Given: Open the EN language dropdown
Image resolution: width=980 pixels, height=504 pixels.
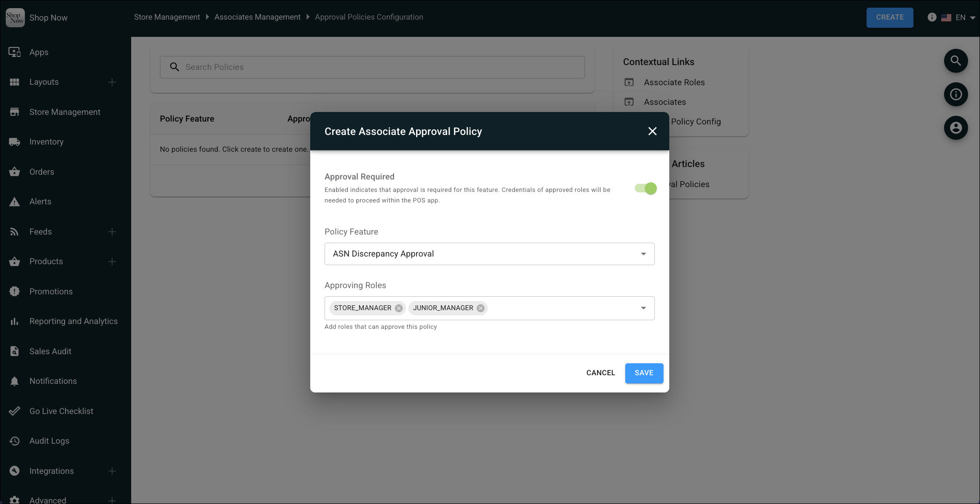Looking at the screenshot, I should click(x=966, y=17).
